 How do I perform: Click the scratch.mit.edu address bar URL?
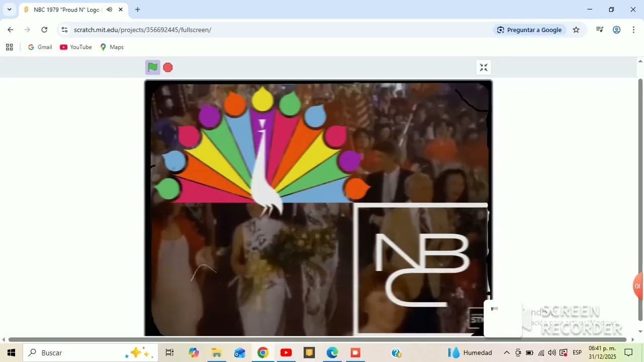(x=142, y=30)
